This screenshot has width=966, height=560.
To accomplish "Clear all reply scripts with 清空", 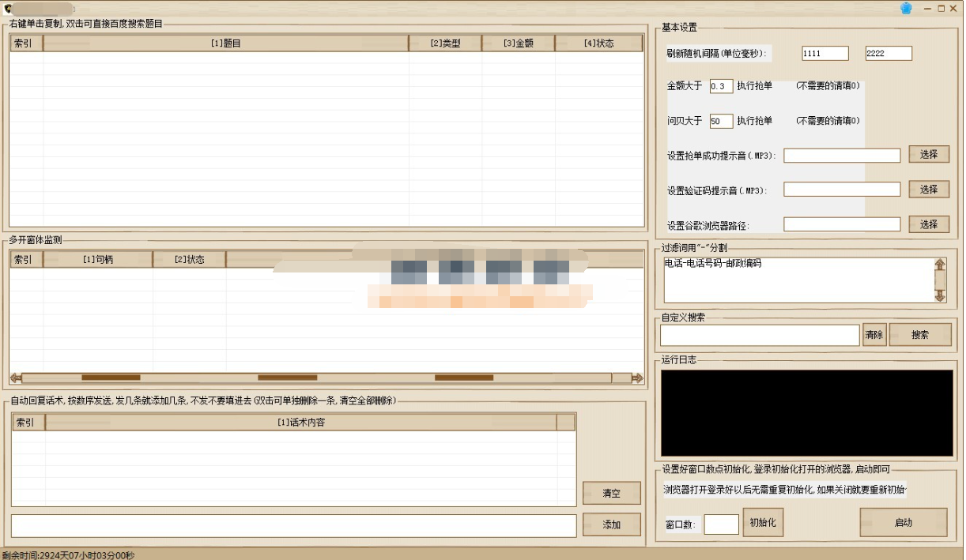I will [x=611, y=493].
